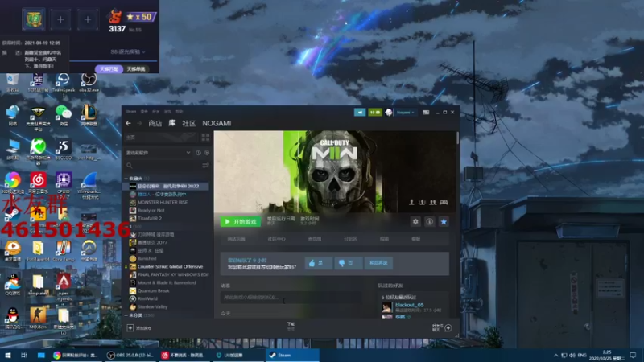Open the 社区中心 community hub tab
Screen dimensions: 644x362
click(x=276, y=239)
